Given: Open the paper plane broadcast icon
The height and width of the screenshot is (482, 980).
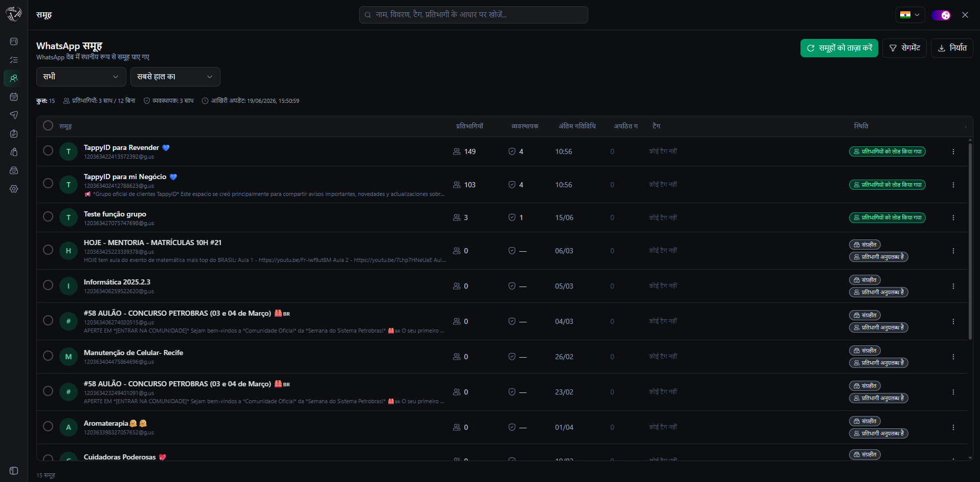Looking at the screenshot, I should click(x=14, y=115).
